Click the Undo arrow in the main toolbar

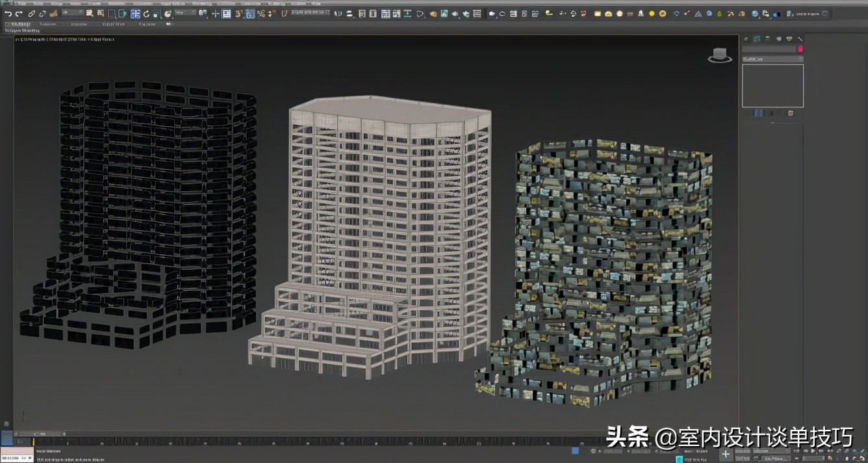coord(8,14)
